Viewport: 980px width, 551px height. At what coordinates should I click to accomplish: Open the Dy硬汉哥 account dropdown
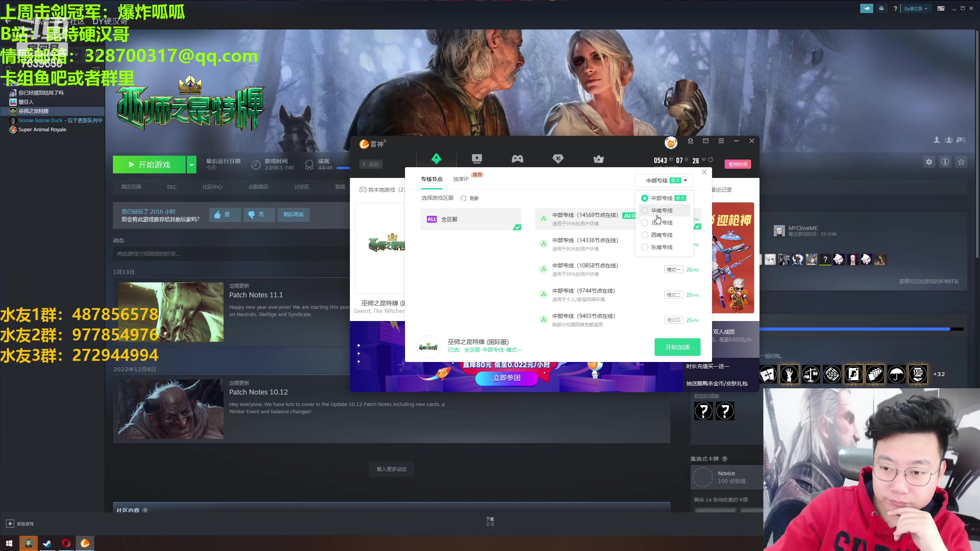(x=915, y=8)
